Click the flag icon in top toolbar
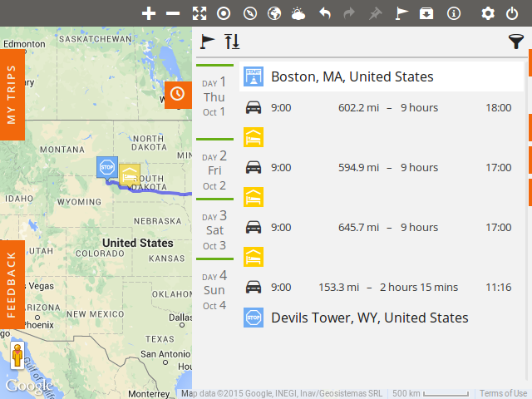Image resolution: width=532 pixels, height=399 pixels. [401, 13]
